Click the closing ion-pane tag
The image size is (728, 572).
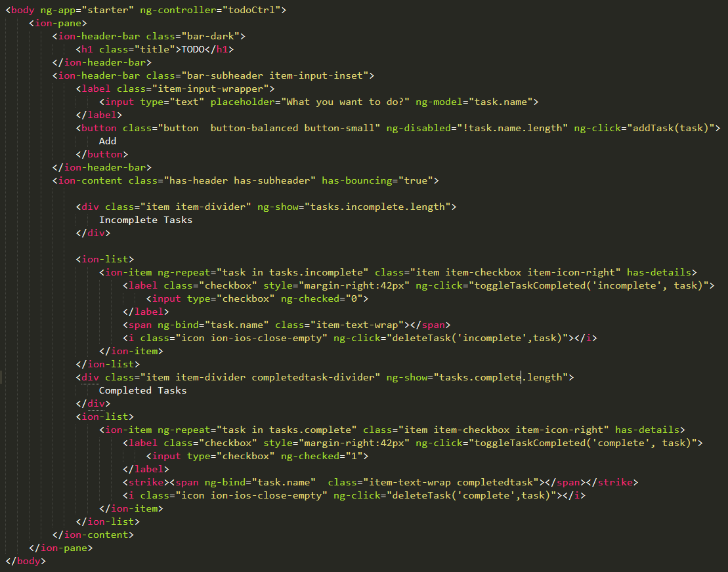coord(61,548)
